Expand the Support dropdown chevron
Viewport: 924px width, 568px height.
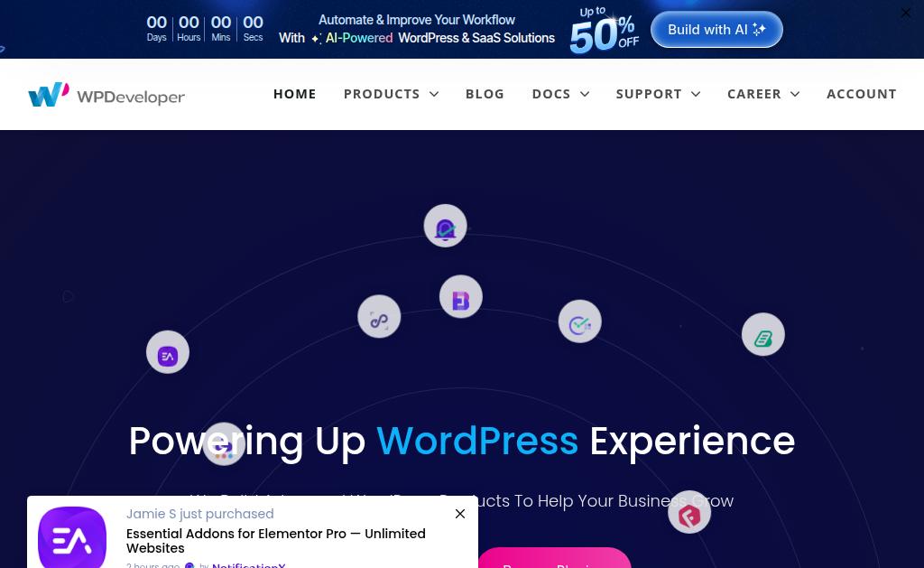point(696,95)
